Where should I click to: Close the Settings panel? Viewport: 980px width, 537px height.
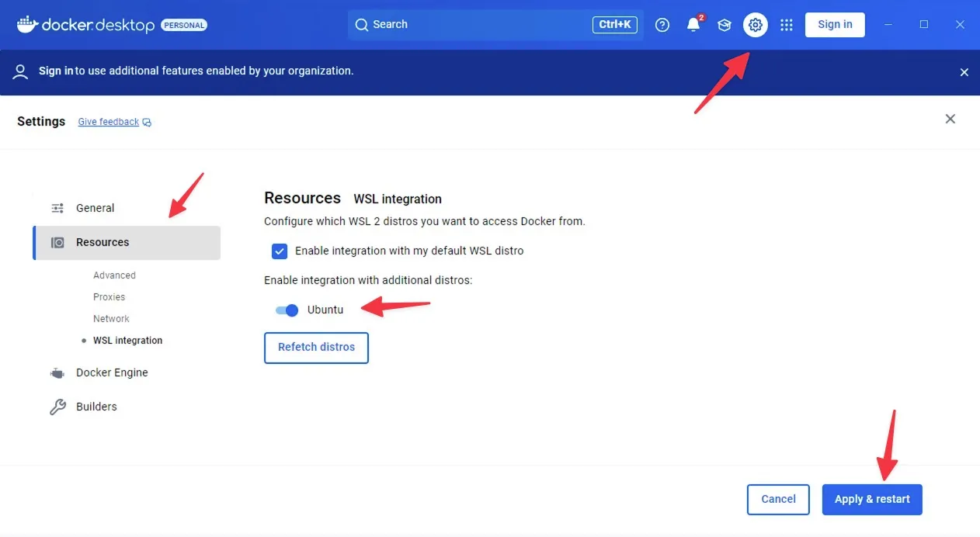(x=950, y=119)
